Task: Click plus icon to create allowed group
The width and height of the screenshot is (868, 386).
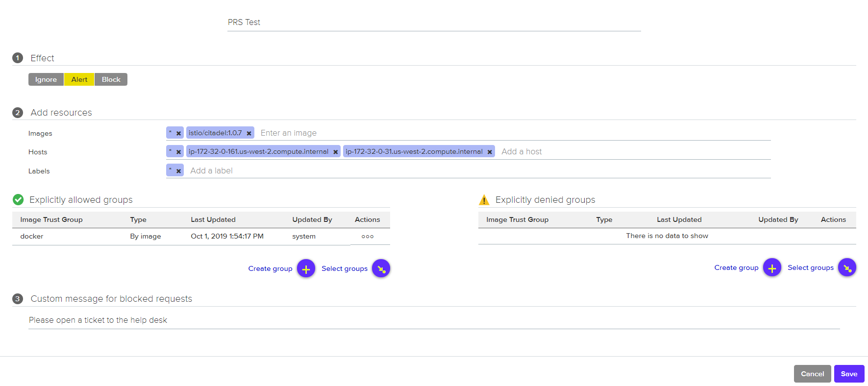Action: pyautogui.click(x=306, y=268)
